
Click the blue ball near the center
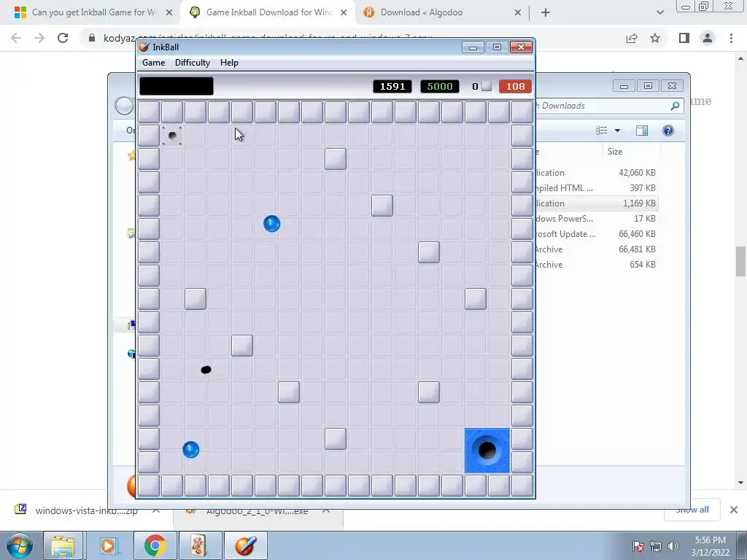[271, 223]
